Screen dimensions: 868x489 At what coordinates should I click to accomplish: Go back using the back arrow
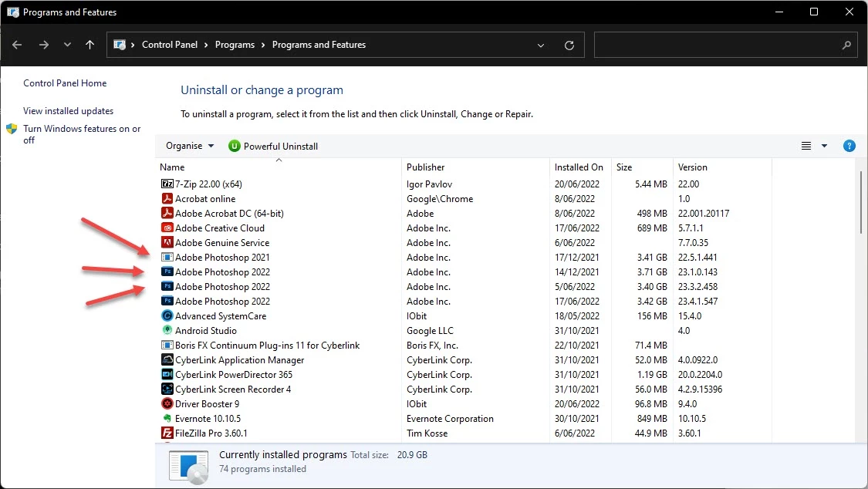pyautogui.click(x=17, y=45)
